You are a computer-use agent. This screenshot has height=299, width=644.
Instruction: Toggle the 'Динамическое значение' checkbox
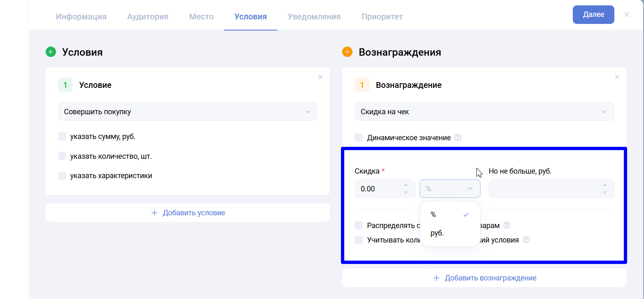[x=359, y=138]
